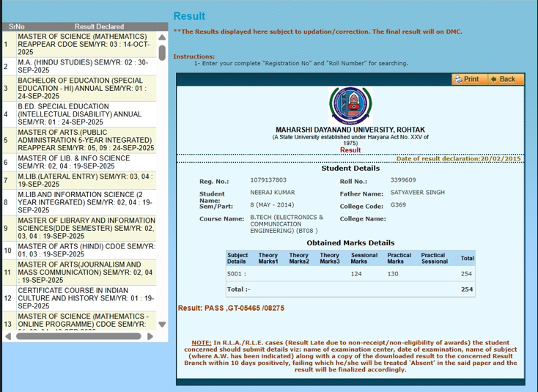The image size is (538, 392).
Task: Open M.A. (Hindu Studies) result row
Action: pyautogui.click(x=79, y=66)
